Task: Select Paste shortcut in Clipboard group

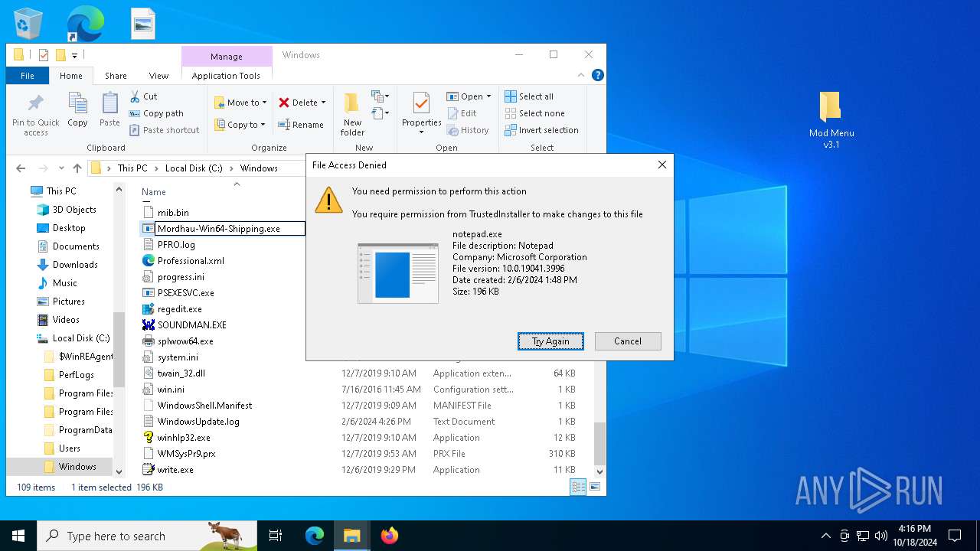Action: [164, 130]
